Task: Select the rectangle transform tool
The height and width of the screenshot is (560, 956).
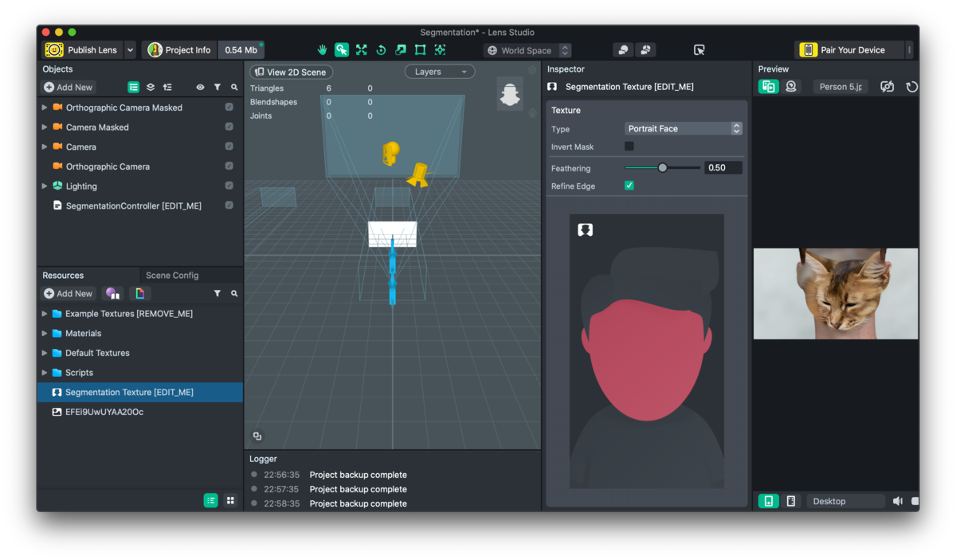Action: pyautogui.click(x=421, y=50)
